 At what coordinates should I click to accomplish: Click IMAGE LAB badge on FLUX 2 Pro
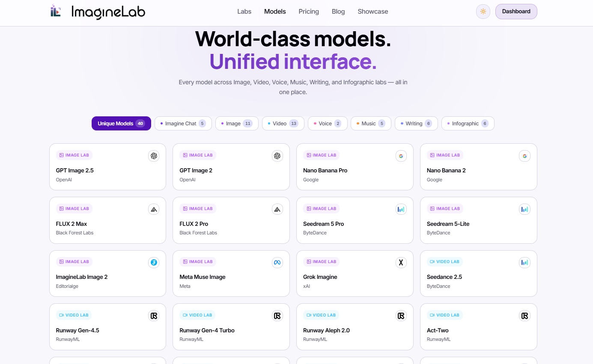pyautogui.click(x=198, y=209)
